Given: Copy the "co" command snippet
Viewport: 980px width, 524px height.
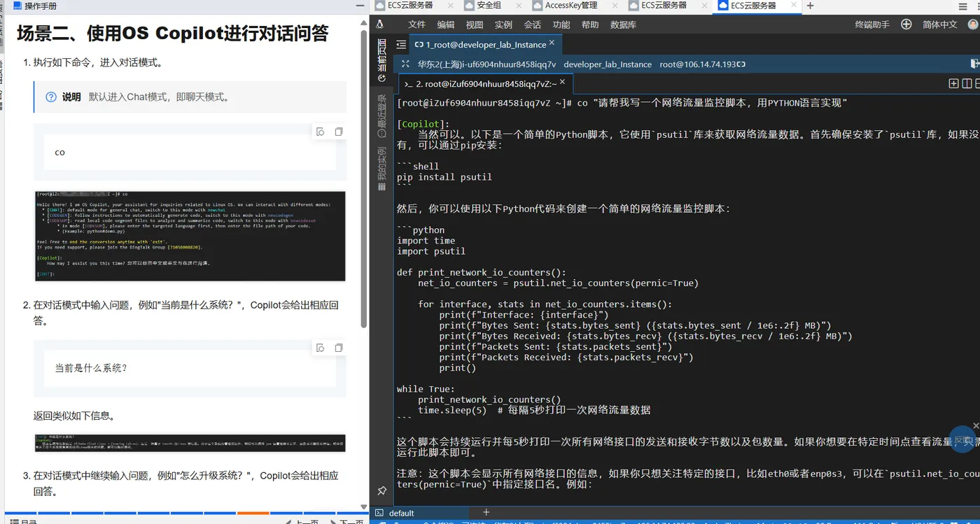Looking at the screenshot, I should coord(339,131).
